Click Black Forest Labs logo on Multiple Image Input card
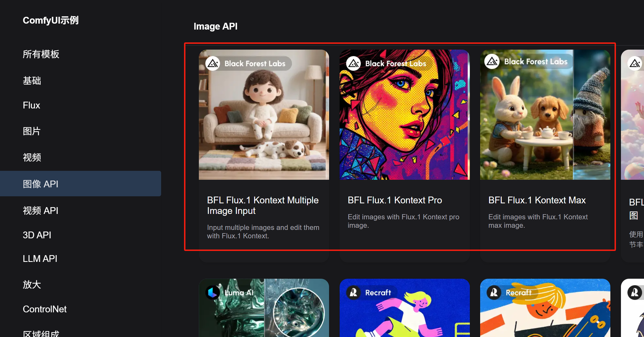The width and height of the screenshot is (644, 337). coord(213,63)
